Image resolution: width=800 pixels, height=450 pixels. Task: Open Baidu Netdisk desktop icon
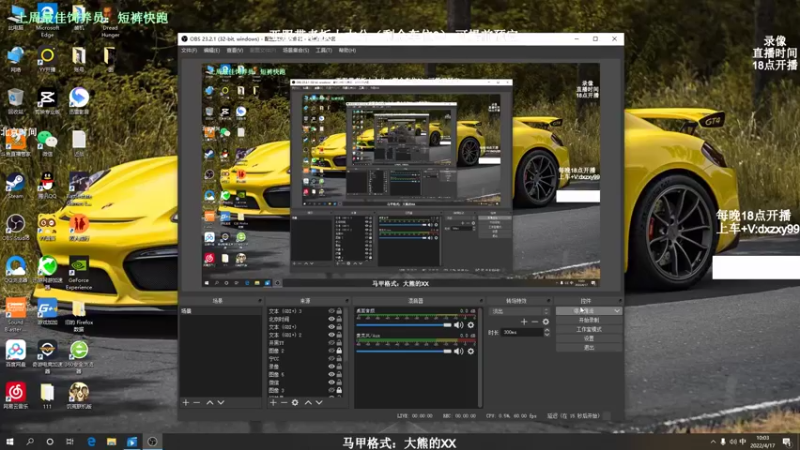(x=16, y=354)
